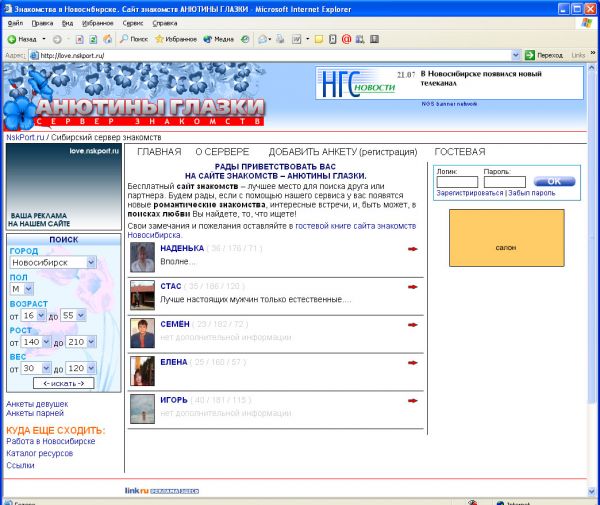Screen dimensions: 600x505
Task: Open the СЕМЁН profile name link
Action: tap(175, 324)
